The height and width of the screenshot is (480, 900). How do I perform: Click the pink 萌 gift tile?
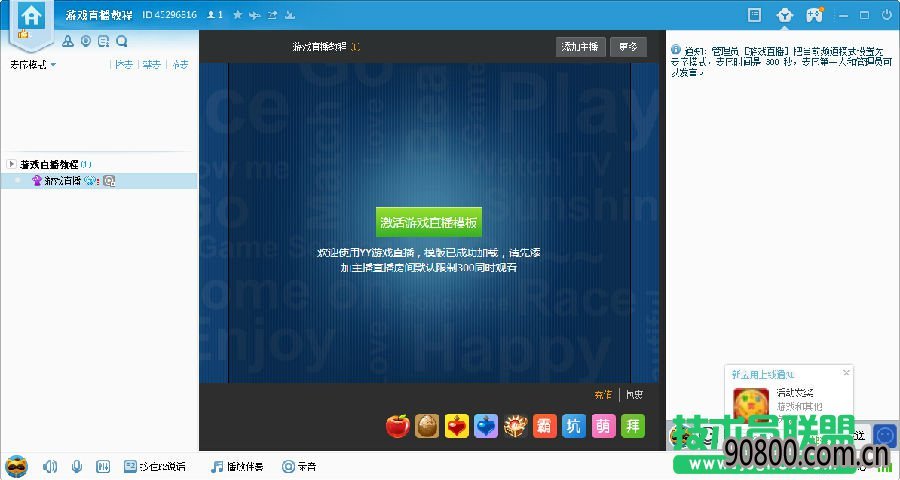point(603,426)
